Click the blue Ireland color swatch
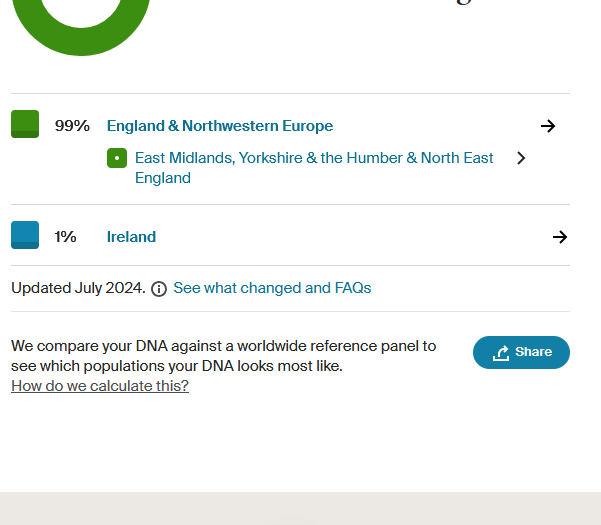Screen dimensions: 601x525 [x=25, y=236]
